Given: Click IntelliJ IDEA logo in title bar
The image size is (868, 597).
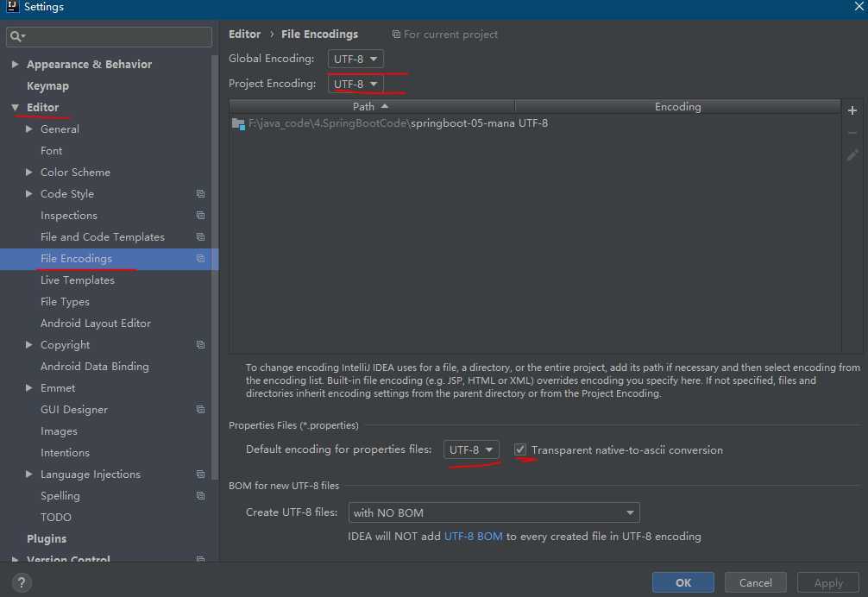Looking at the screenshot, I should pyautogui.click(x=11, y=6).
